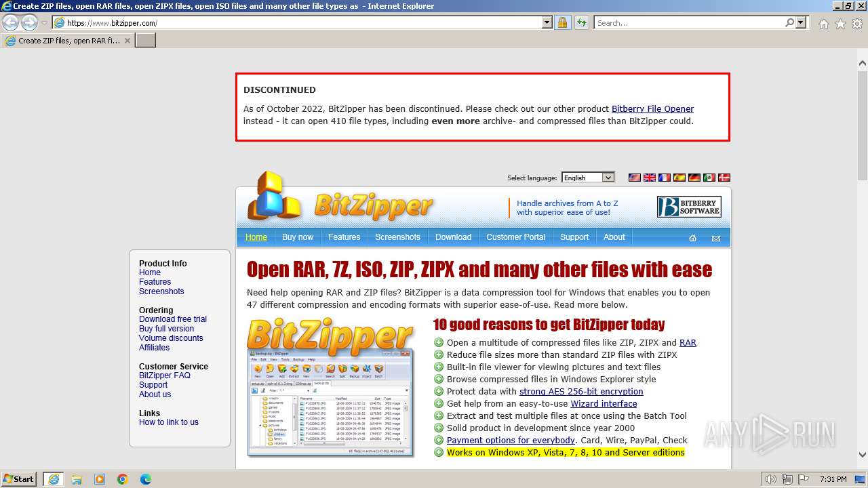Expand the address bar history dropdown
868x488 pixels.
tap(547, 22)
